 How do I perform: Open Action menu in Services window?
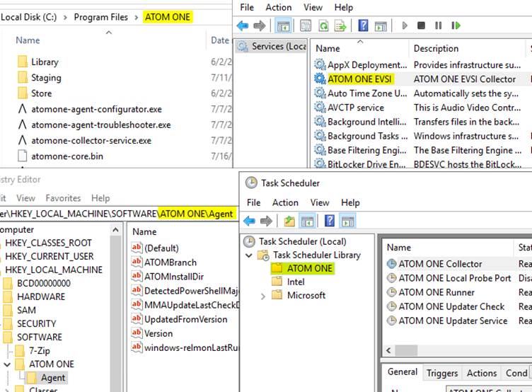coord(279,7)
